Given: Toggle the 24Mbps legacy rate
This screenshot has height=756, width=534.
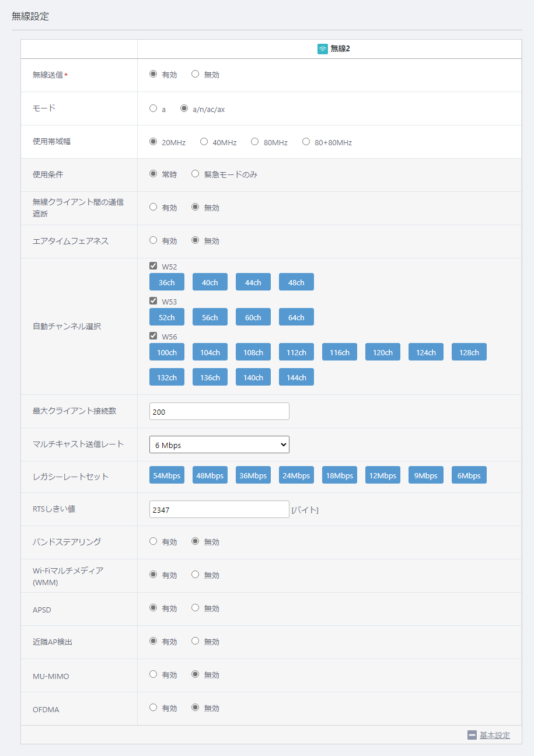Looking at the screenshot, I should (296, 475).
